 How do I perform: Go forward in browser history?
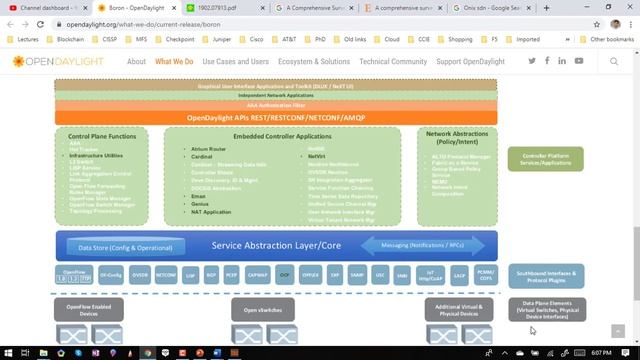25,24
